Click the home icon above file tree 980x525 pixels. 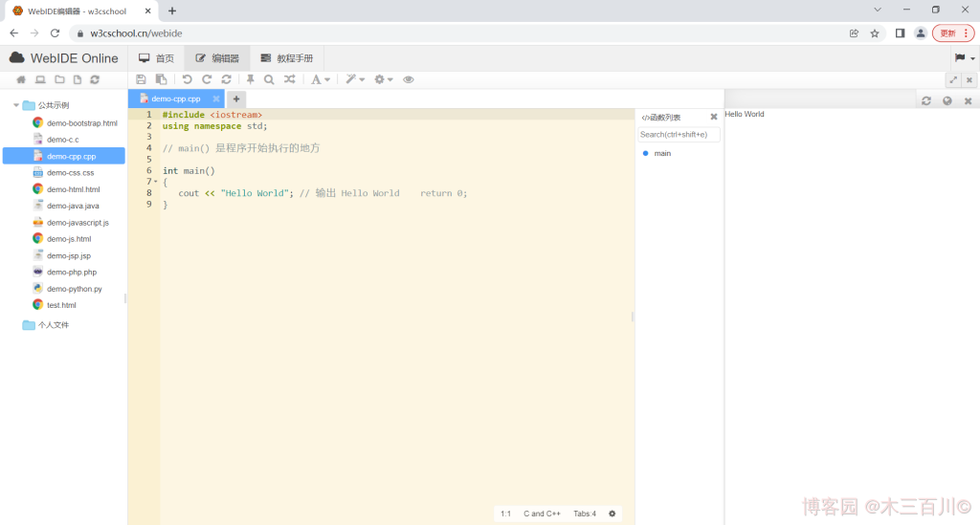pyautogui.click(x=21, y=79)
